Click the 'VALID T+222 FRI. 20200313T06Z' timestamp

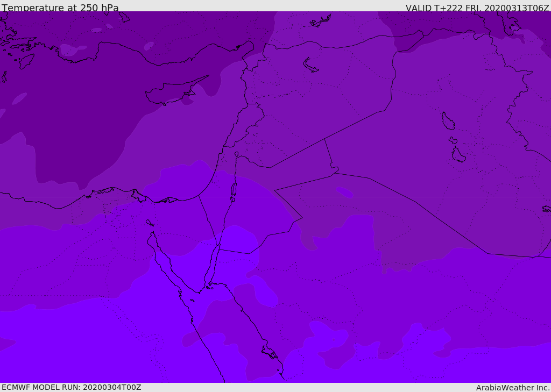click(x=477, y=8)
